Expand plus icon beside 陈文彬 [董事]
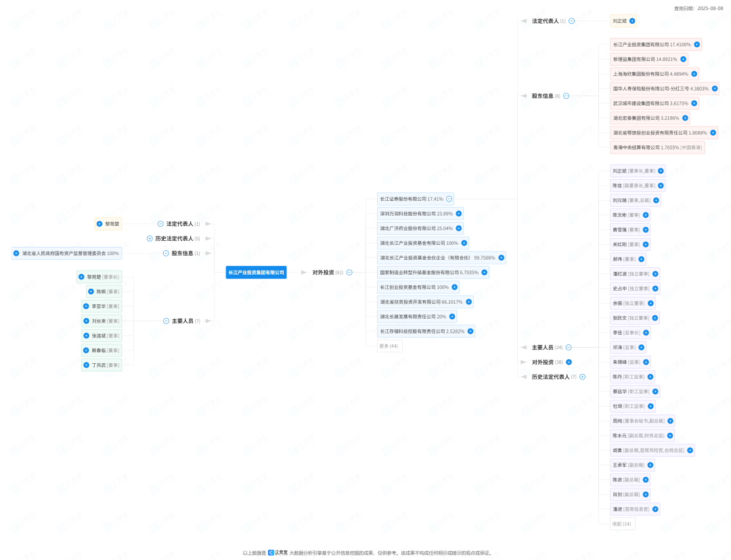 646,215
